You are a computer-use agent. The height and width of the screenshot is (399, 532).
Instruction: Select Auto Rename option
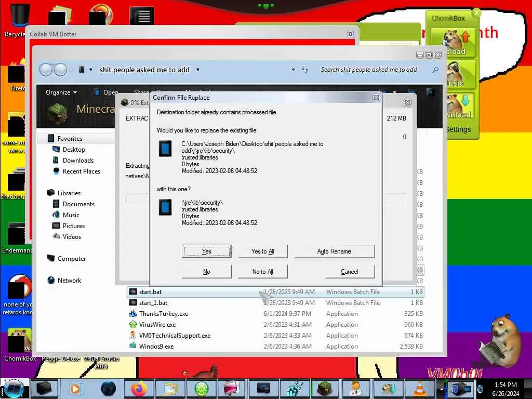point(334,251)
